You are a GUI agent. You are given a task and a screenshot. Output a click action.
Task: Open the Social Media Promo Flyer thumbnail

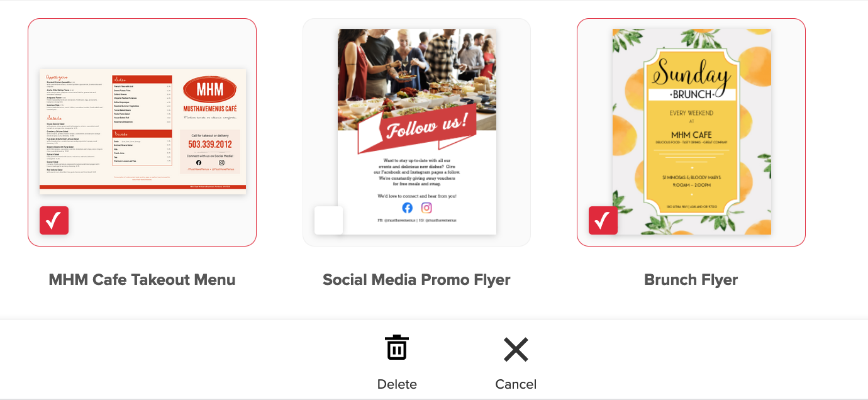pyautogui.click(x=417, y=132)
